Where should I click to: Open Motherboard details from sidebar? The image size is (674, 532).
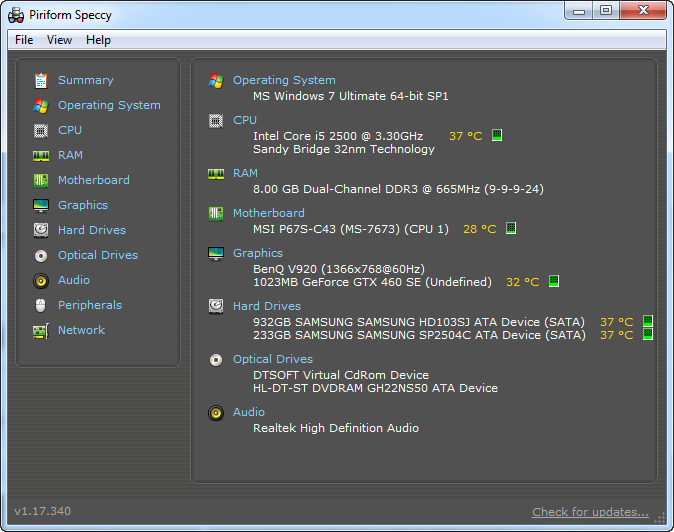[x=94, y=180]
